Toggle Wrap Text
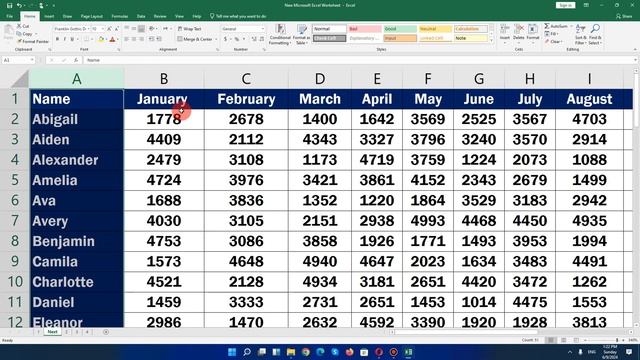The image size is (640, 360). pos(189,29)
